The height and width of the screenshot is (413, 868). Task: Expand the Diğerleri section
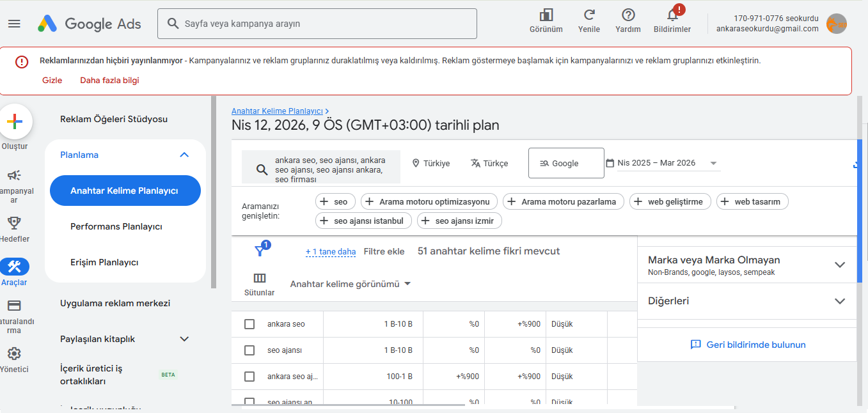click(839, 300)
